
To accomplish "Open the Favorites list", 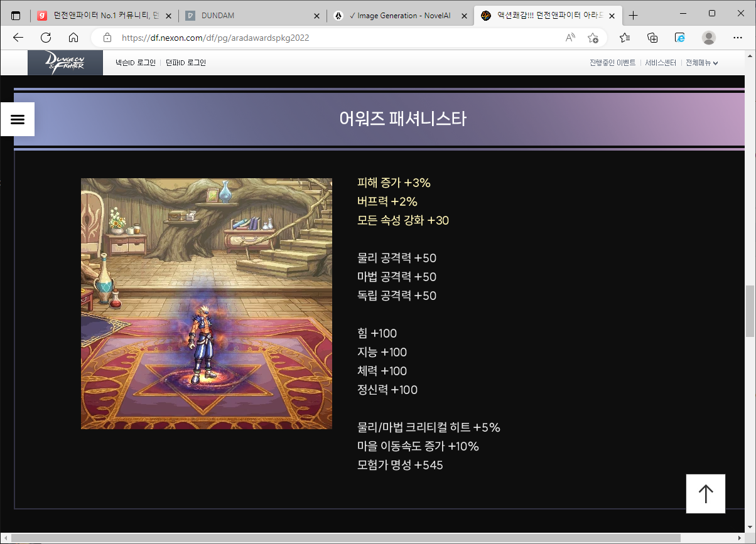I will (x=625, y=38).
